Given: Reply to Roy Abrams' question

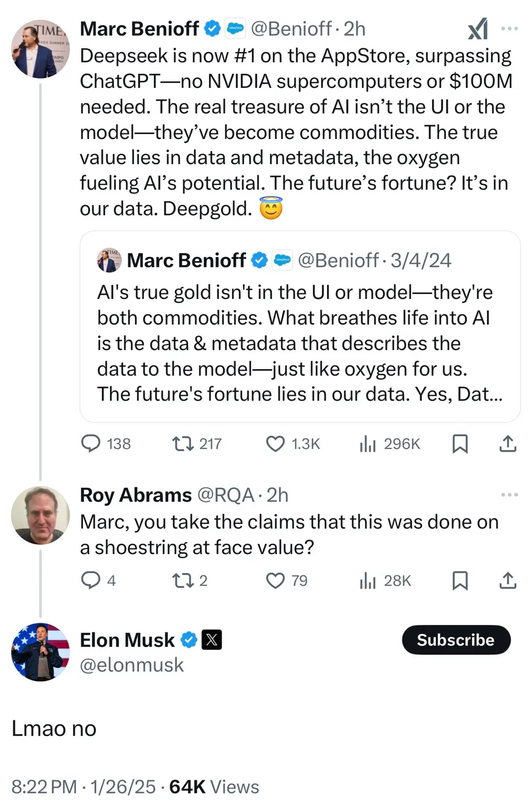Looking at the screenshot, I should point(91,580).
